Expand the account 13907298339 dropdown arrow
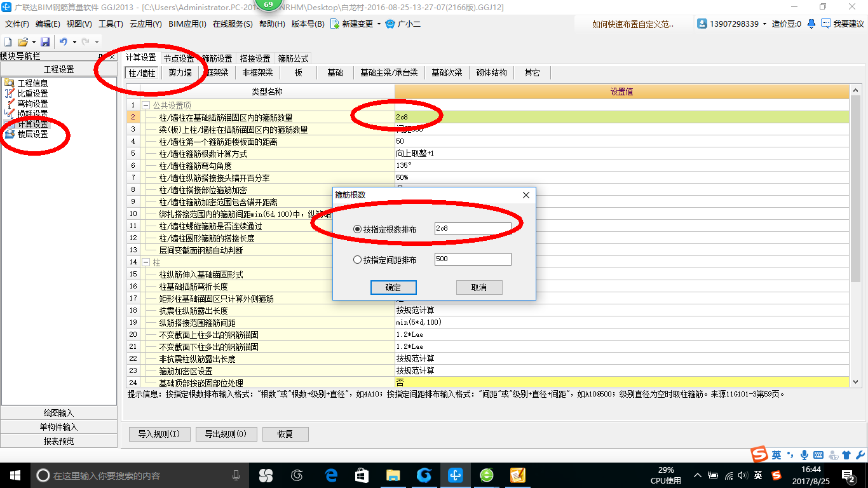 764,24
